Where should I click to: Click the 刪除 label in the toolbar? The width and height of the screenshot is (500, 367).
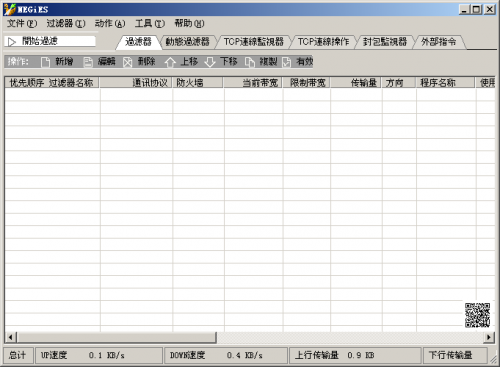(147, 62)
